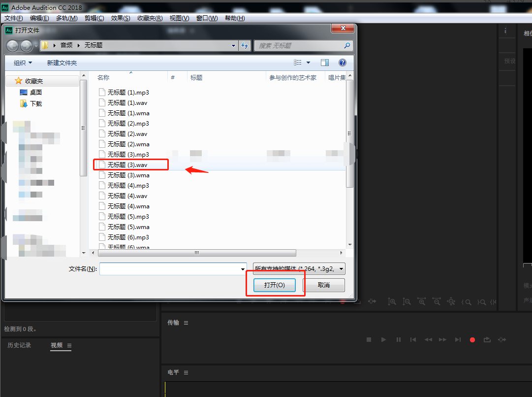Viewport: 532px width, 397px height.
Task: Sort files by 名称 column header
Action: (103, 78)
